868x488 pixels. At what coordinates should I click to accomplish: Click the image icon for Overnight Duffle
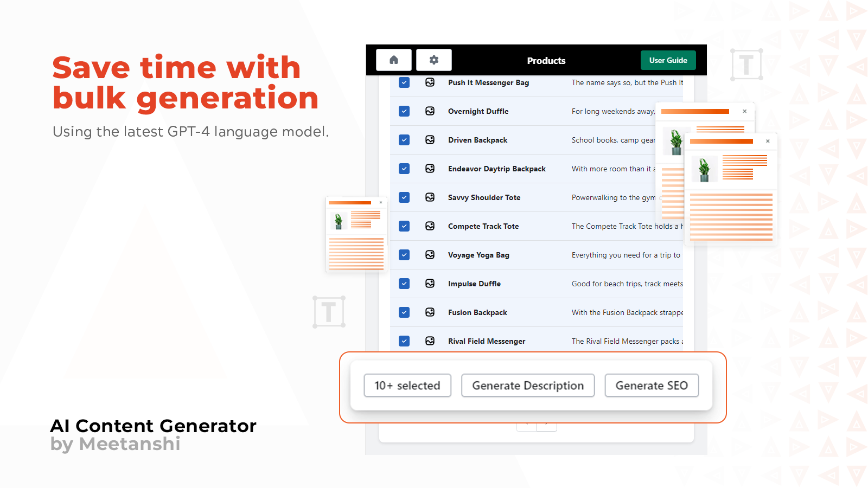click(430, 111)
